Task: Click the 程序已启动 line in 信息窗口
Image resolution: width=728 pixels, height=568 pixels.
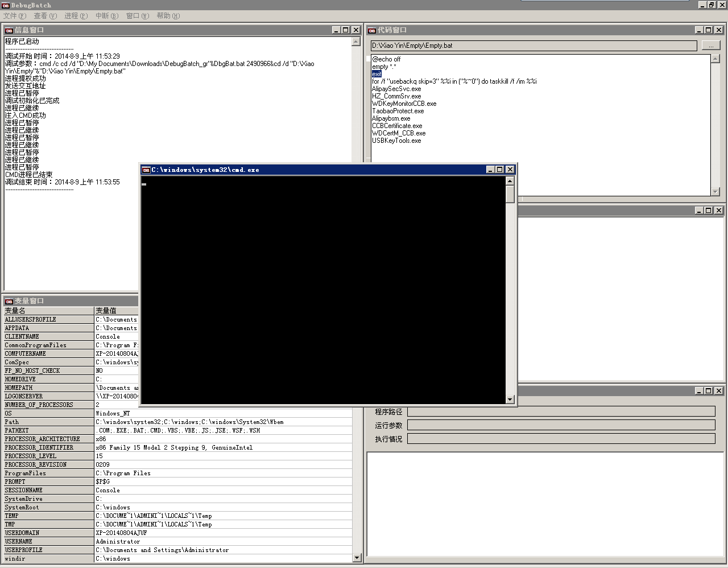Action: point(22,42)
